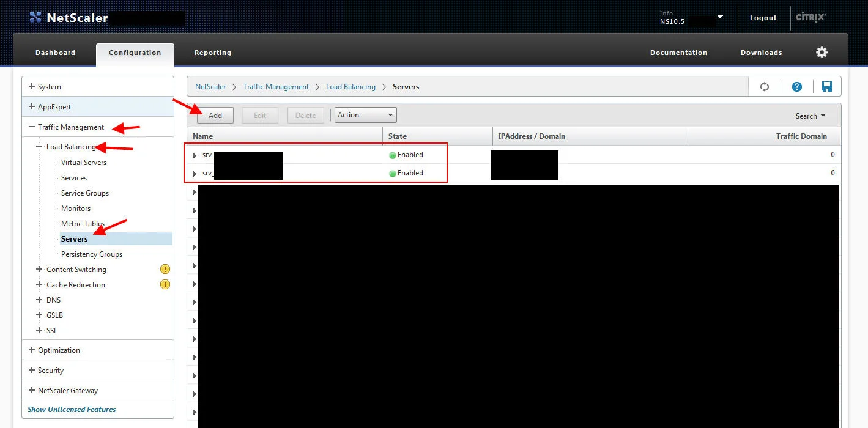Screen dimensions: 868x428
Task: Expand the System node
Action: 32,86
